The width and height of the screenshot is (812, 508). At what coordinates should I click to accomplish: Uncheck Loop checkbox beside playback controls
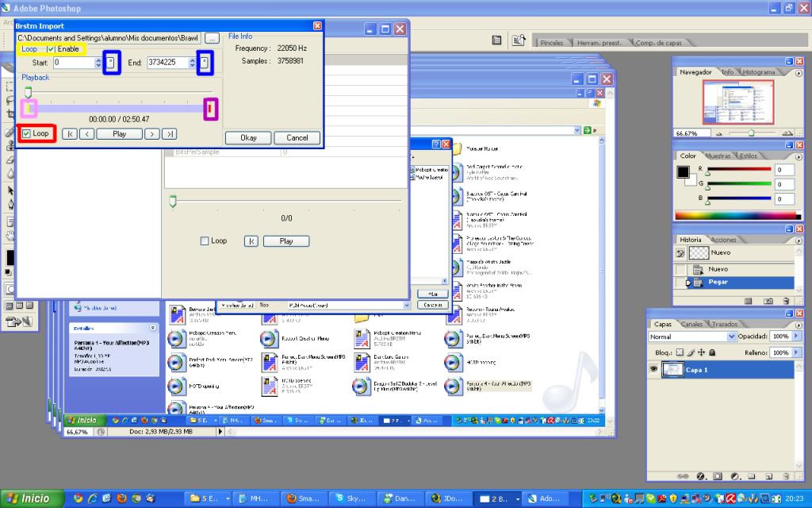click(27, 133)
